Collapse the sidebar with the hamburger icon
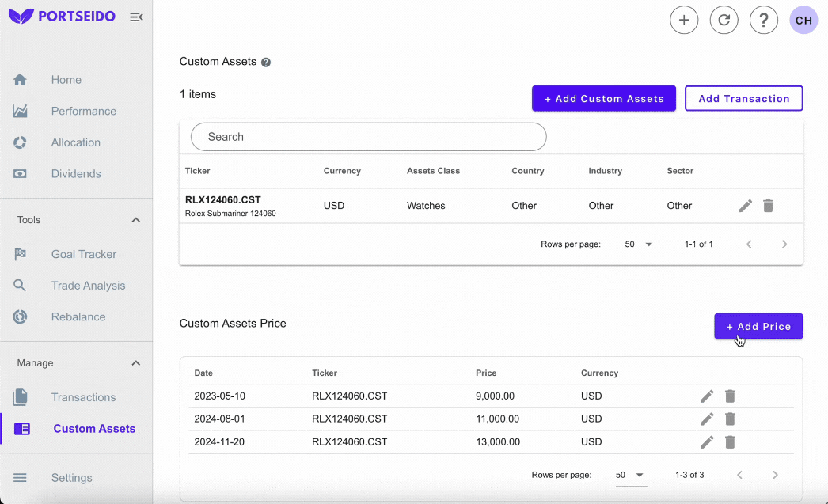The image size is (828, 504). pyautogui.click(x=135, y=16)
